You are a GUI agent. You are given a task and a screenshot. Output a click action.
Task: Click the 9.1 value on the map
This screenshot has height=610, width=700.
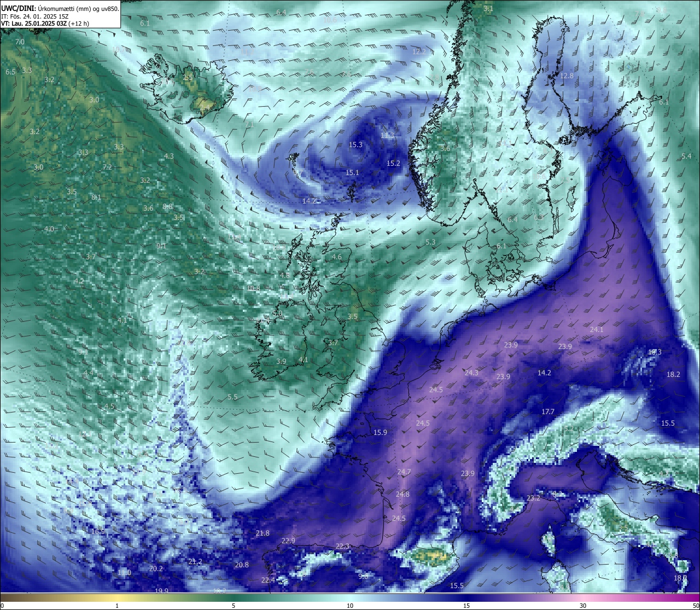point(161,247)
